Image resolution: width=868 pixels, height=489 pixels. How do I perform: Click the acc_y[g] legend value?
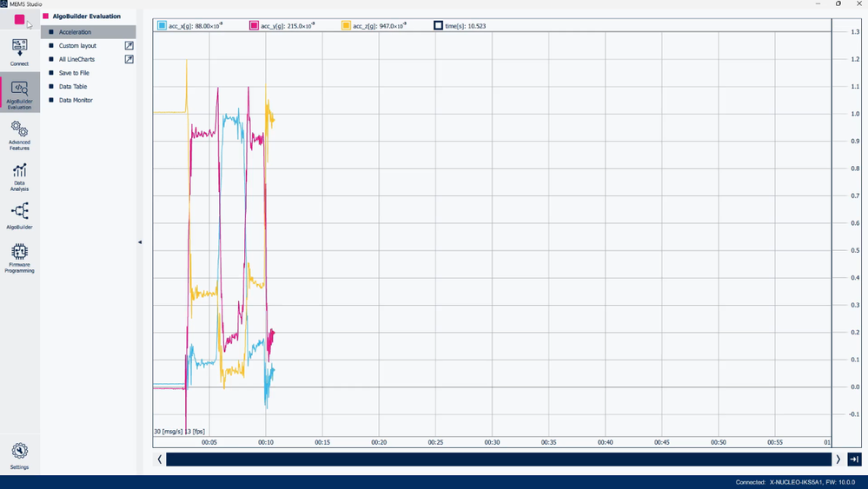[x=288, y=25]
